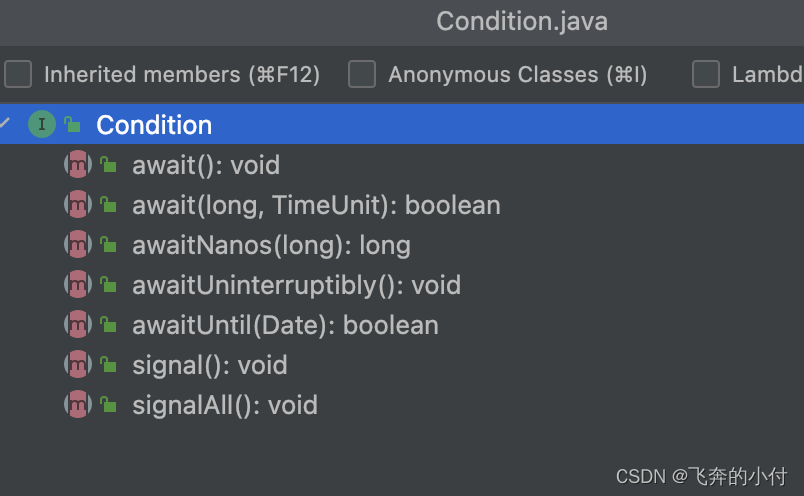Click the method icon for signalAll()

pyautogui.click(x=77, y=405)
